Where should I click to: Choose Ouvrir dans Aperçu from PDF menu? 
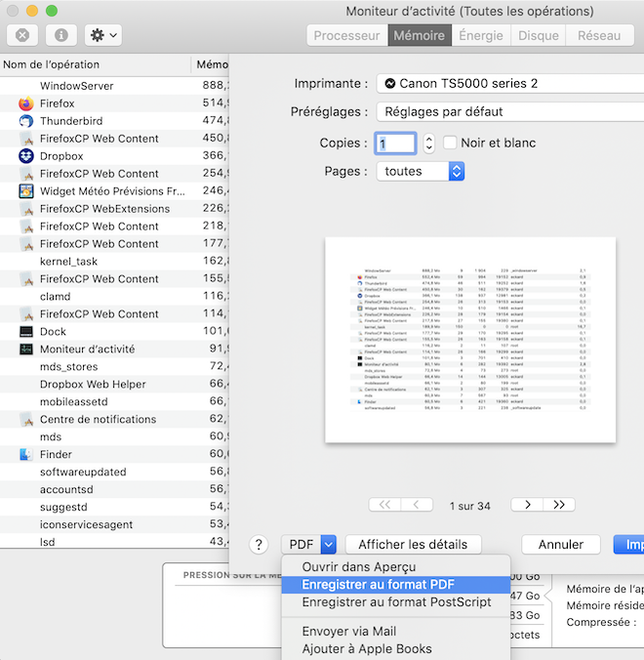click(x=396, y=567)
